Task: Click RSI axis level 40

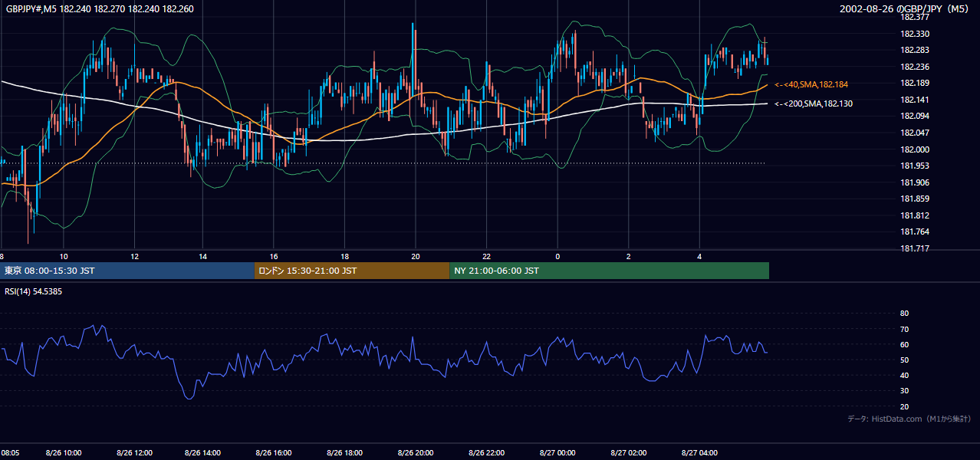Action: pyautogui.click(x=904, y=376)
